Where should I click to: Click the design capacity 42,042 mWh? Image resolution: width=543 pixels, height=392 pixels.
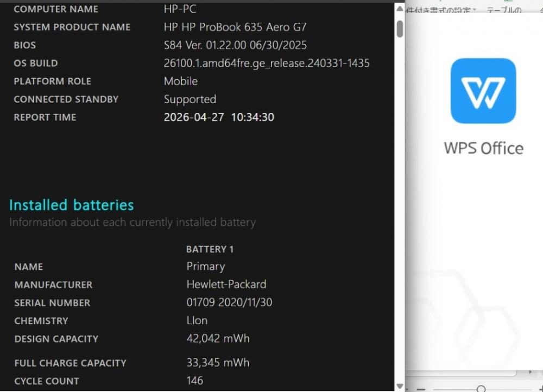click(218, 338)
